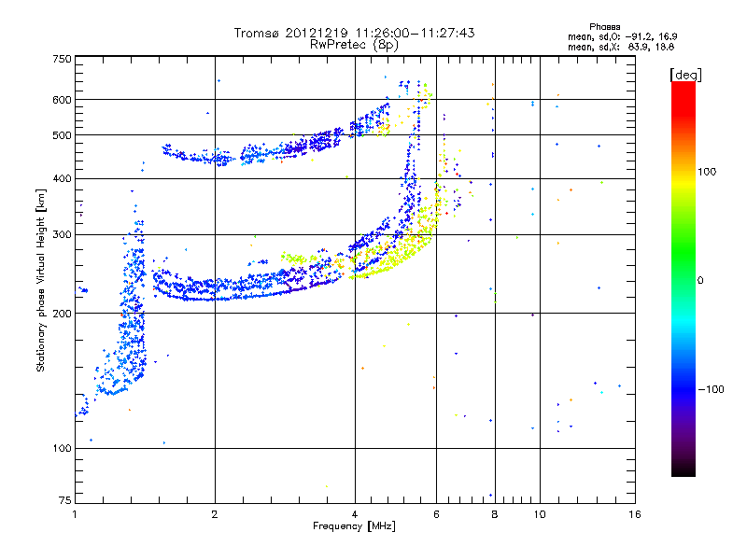Click the '400' y-axis tick label
747x560 pixels.
pos(62,178)
